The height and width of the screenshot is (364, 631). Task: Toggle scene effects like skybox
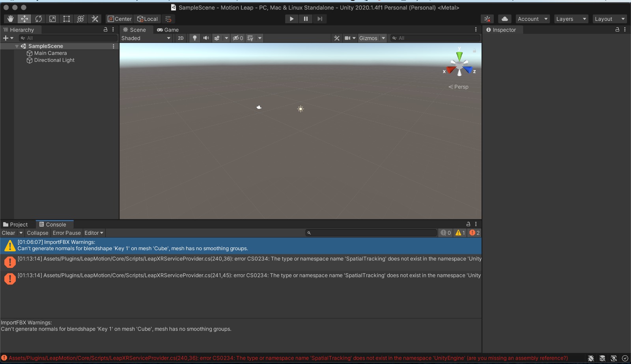coord(217,38)
